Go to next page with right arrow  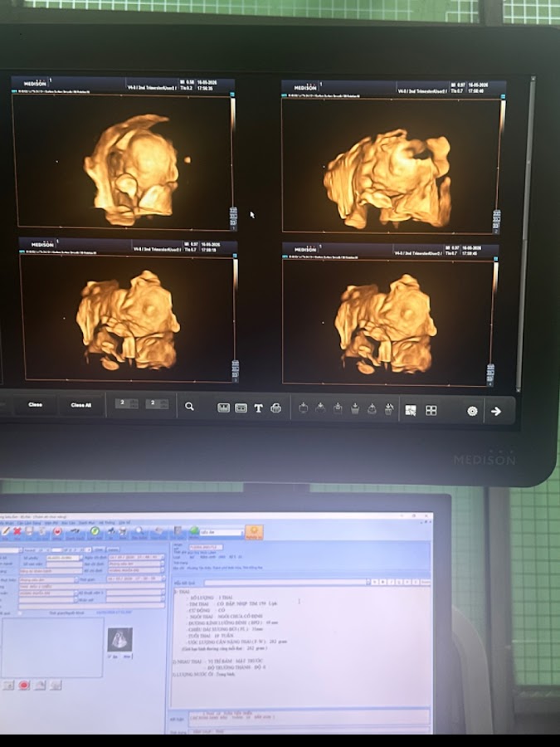496,411
